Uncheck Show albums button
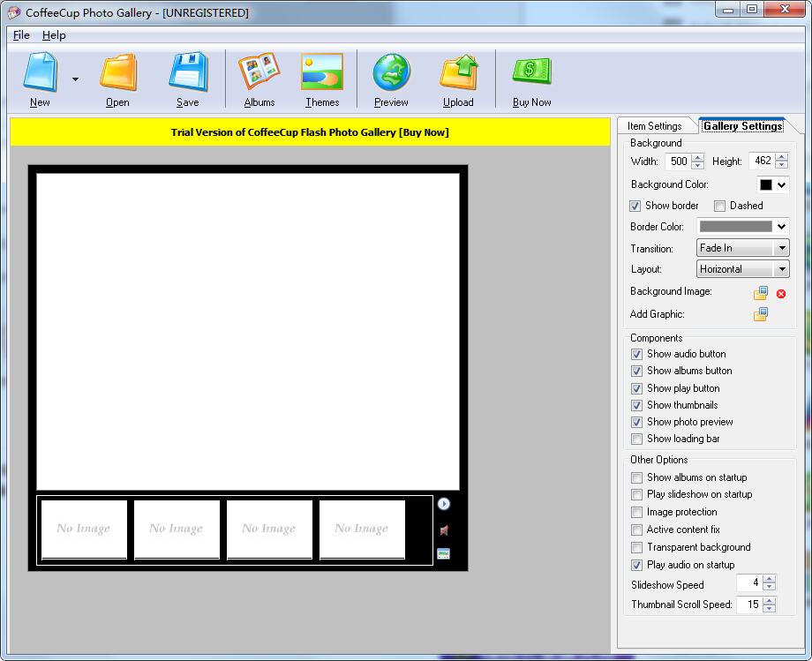Image resolution: width=812 pixels, height=661 pixels. 636,372
